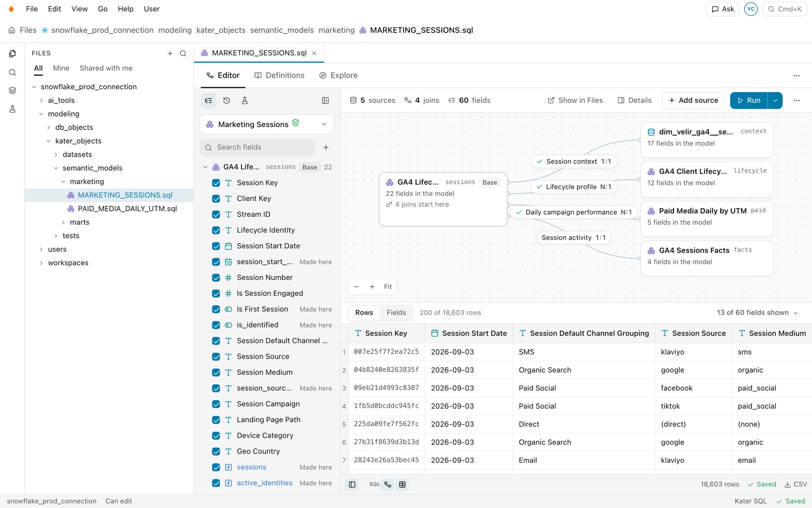Toggle the side panel layout icon
Image resolution: width=812 pixels, height=508 pixels.
click(325, 100)
